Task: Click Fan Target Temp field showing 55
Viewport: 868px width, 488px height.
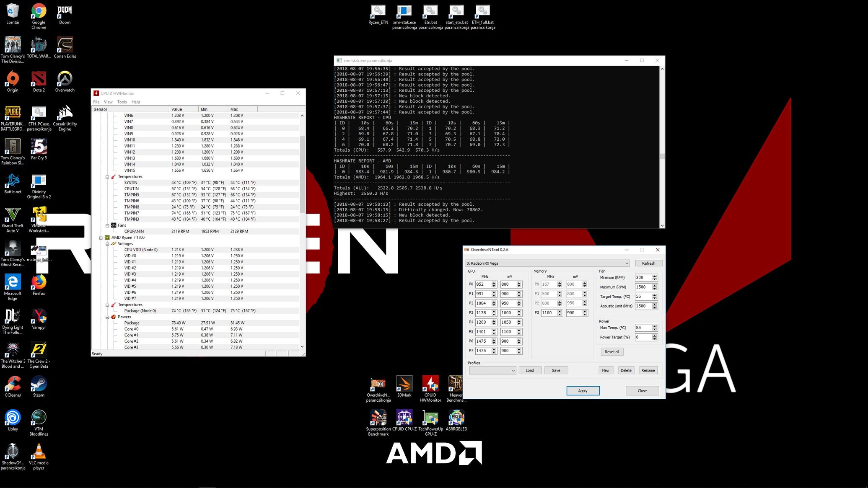Action: point(643,296)
